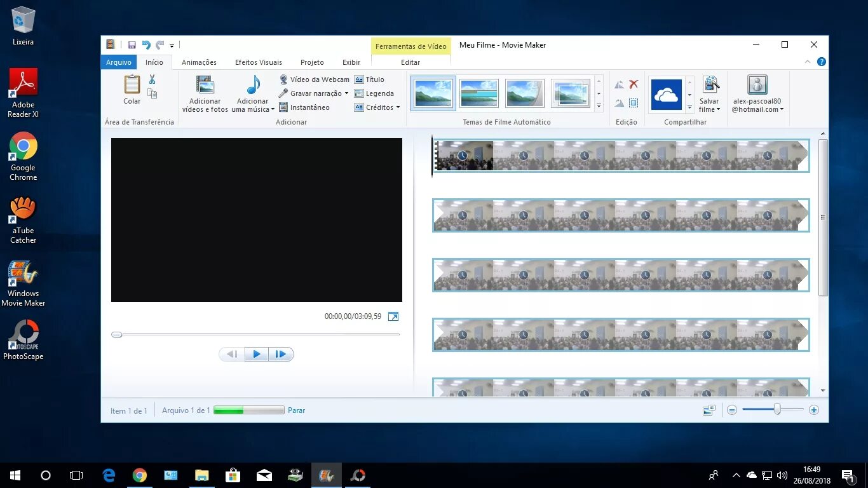
Task: Open Google Chrome desktop shortcut
Action: coord(24,157)
